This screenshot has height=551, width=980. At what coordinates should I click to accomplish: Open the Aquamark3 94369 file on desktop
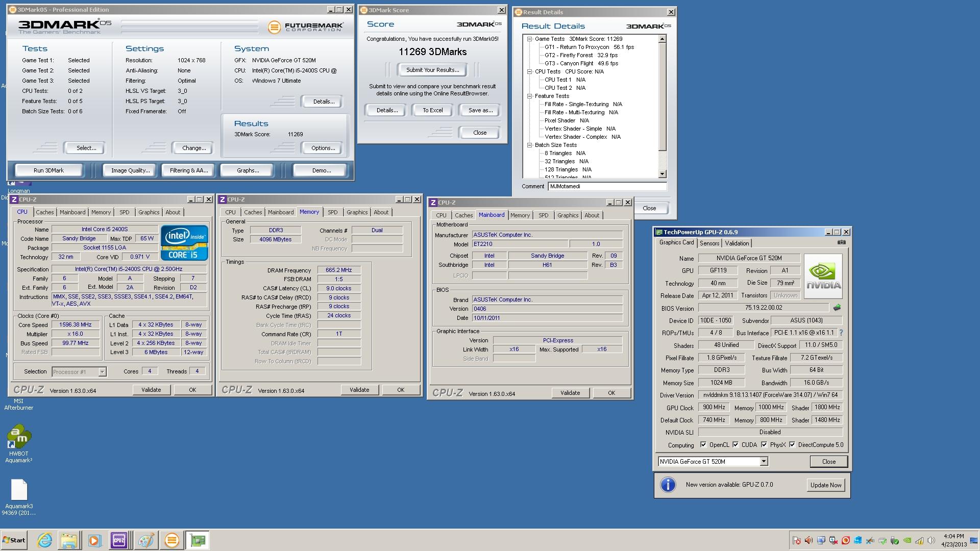pos(19,497)
